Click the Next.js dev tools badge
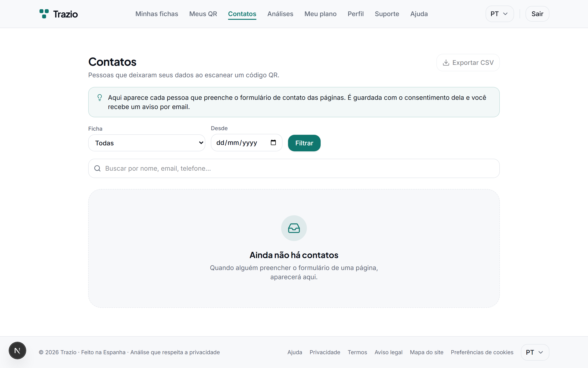 tap(17, 351)
